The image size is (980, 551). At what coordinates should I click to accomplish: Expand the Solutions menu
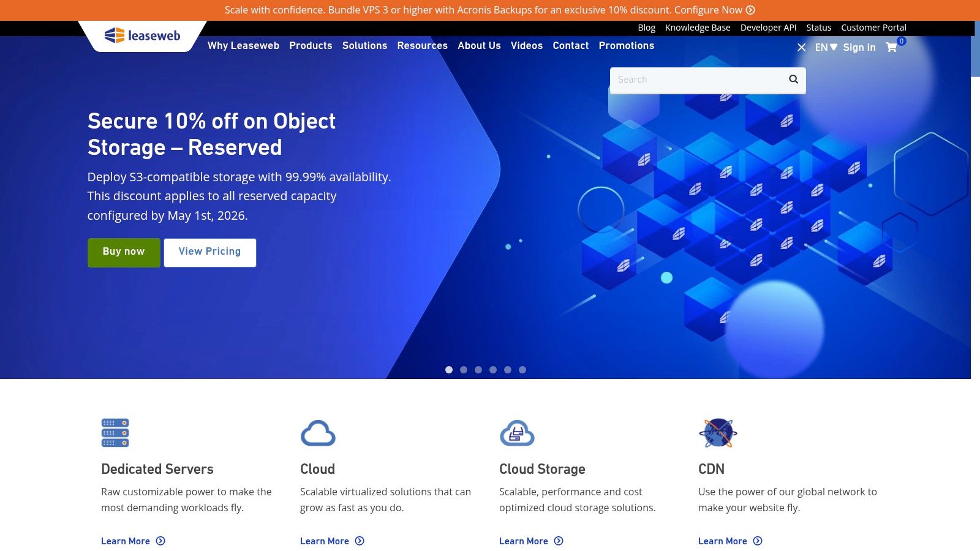coord(364,46)
